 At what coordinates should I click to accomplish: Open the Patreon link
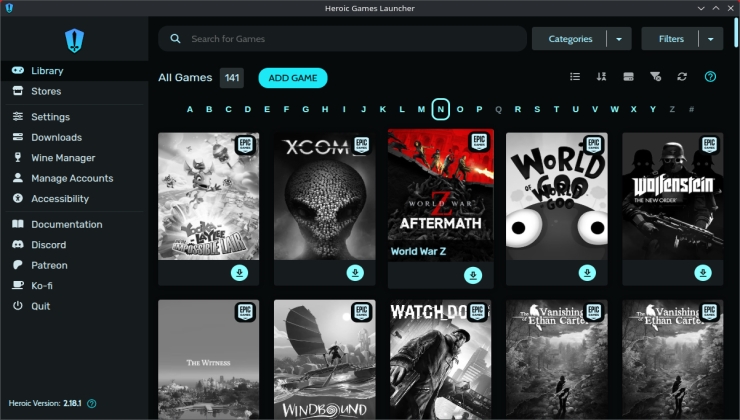pos(75,265)
